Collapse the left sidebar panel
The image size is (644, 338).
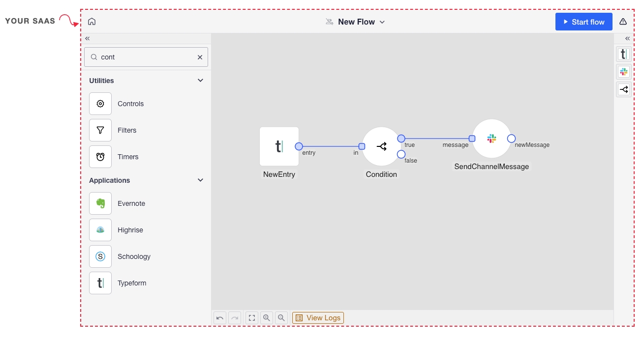[x=88, y=38]
